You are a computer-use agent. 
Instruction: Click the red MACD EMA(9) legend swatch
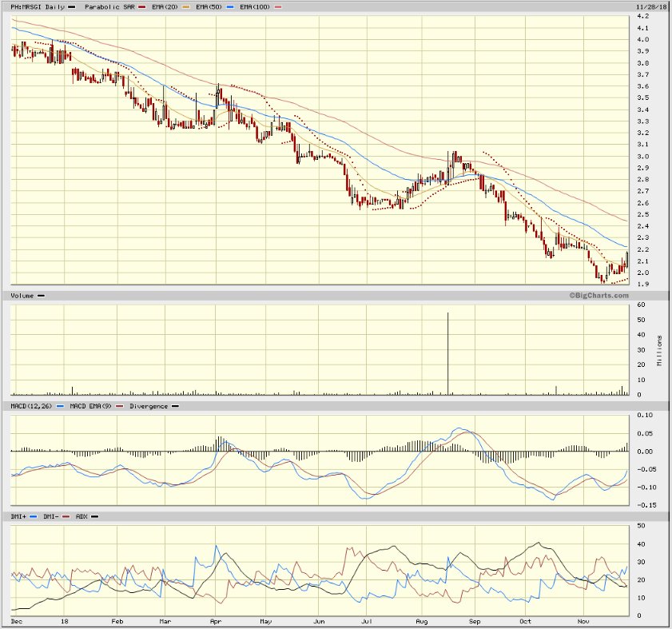tap(120, 406)
